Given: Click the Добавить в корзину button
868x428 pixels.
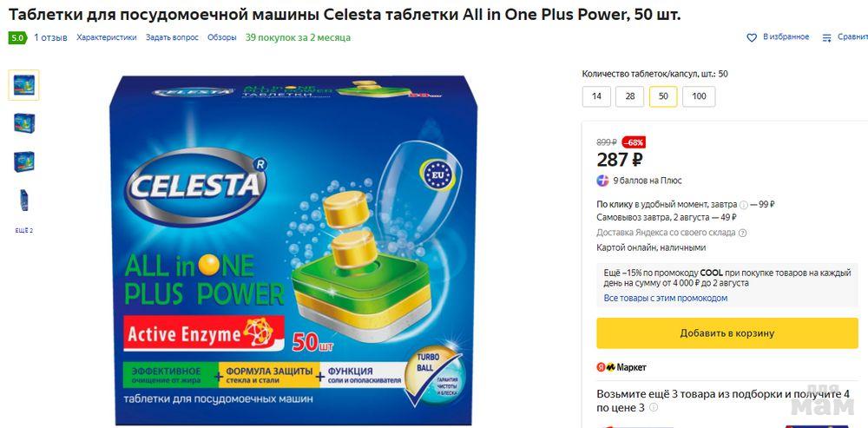Looking at the screenshot, I should [x=727, y=333].
